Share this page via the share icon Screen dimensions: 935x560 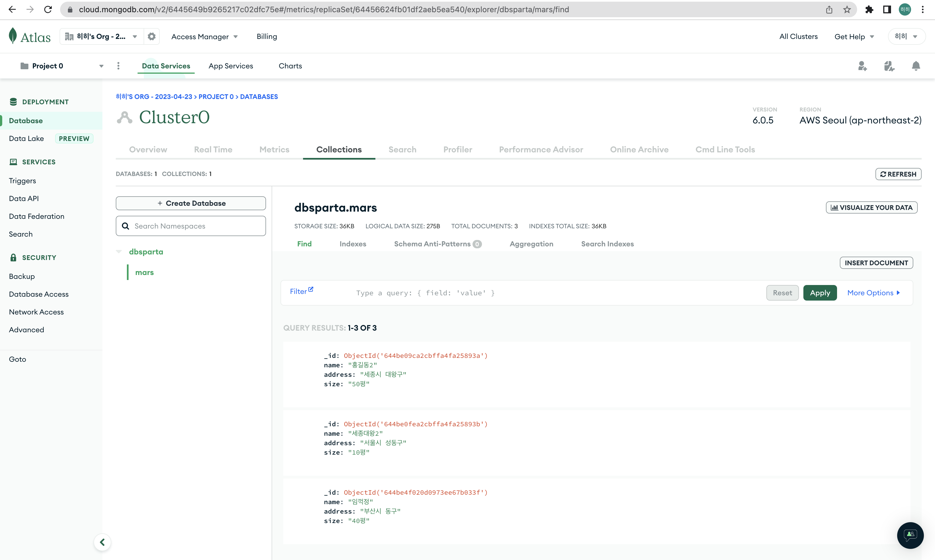pos(829,9)
